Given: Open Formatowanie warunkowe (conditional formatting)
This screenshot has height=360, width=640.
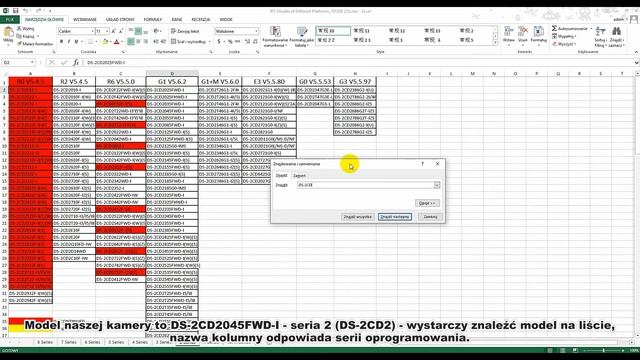Looking at the screenshot, I should click(x=275, y=36).
